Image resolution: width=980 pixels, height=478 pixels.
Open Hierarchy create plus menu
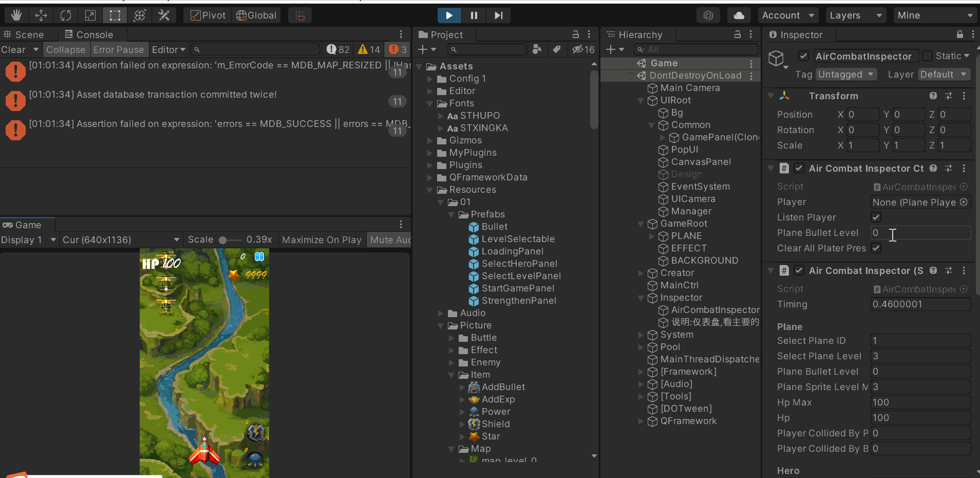click(x=615, y=49)
